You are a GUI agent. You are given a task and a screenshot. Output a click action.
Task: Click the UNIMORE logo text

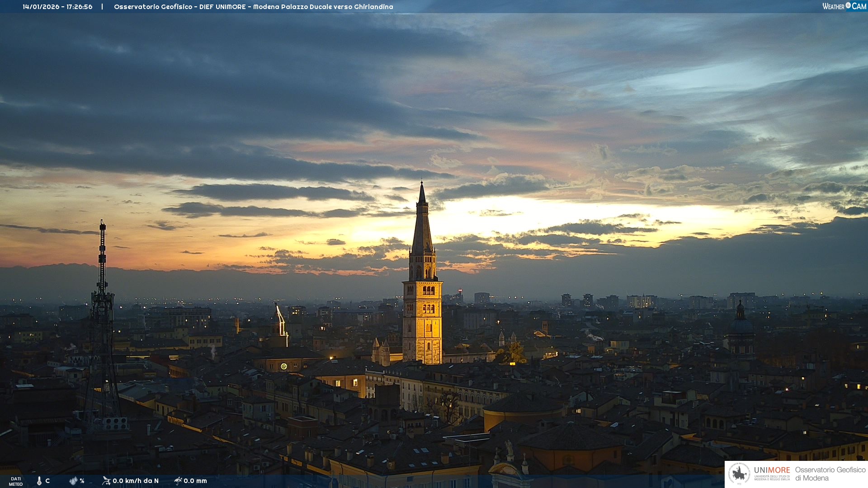tap(772, 470)
